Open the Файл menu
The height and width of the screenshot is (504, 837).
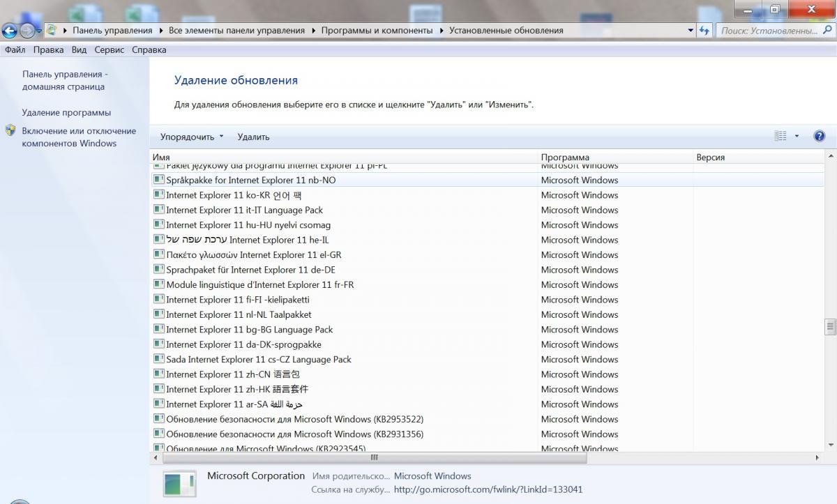point(15,50)
